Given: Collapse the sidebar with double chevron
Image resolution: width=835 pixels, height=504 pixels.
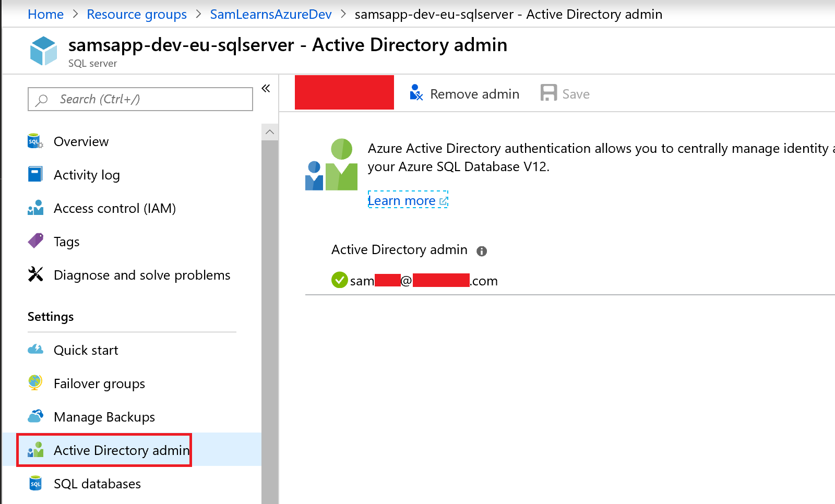Looking at the screenshot, I should click(x=266, y=88).
